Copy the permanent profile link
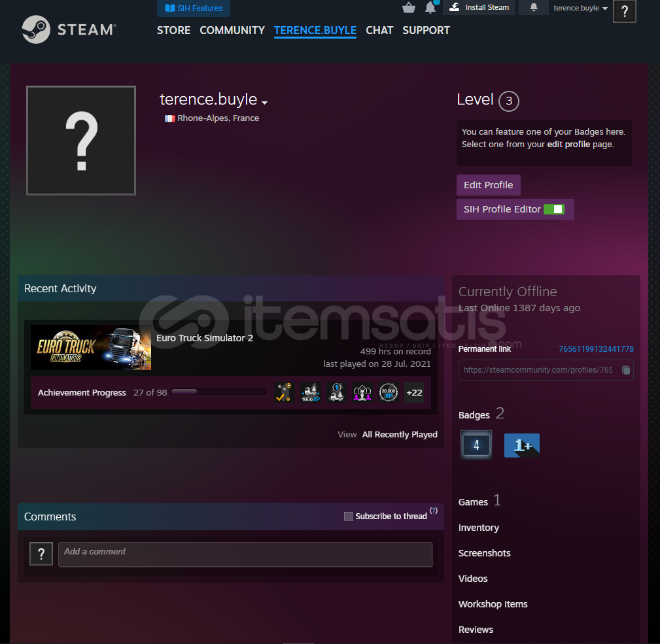Image resolution: width=660 pixels, height=644 pixels. [626, 370]
